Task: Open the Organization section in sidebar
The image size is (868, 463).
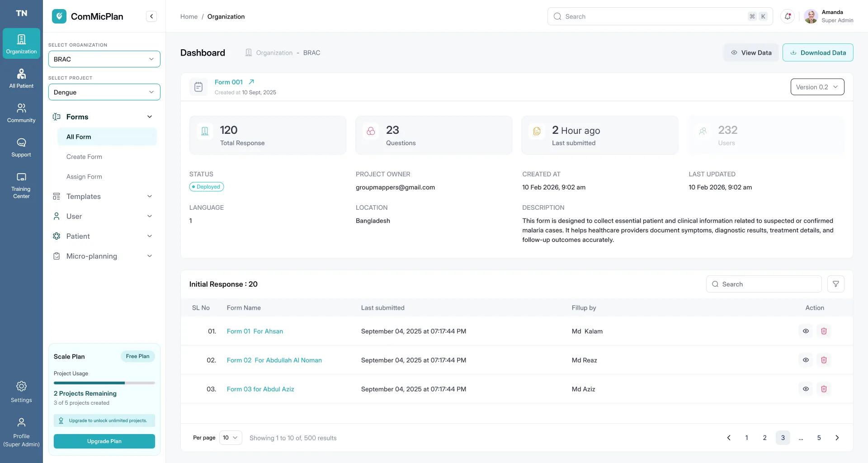Action: [x=21, y=44]
